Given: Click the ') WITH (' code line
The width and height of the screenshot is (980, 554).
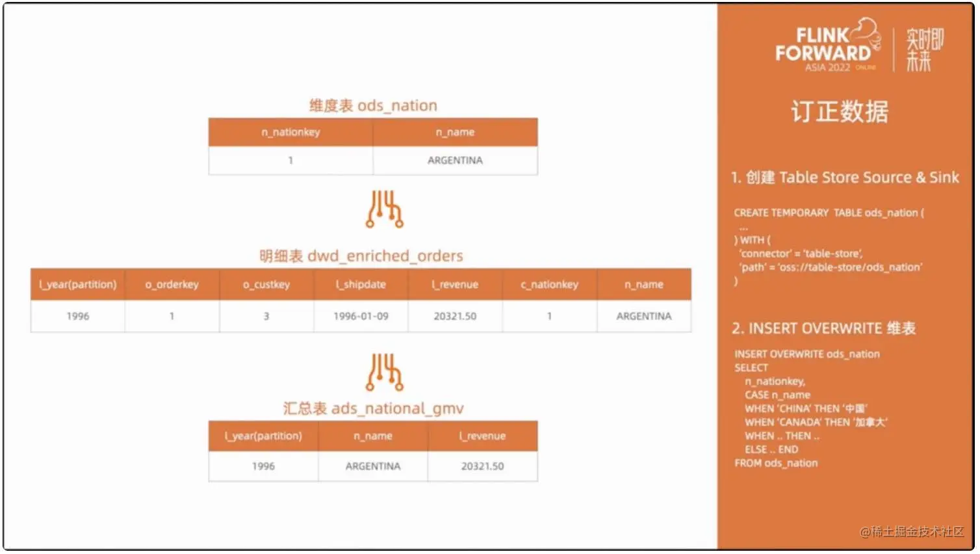Looking at the screenshot, I should coord(752,240).
